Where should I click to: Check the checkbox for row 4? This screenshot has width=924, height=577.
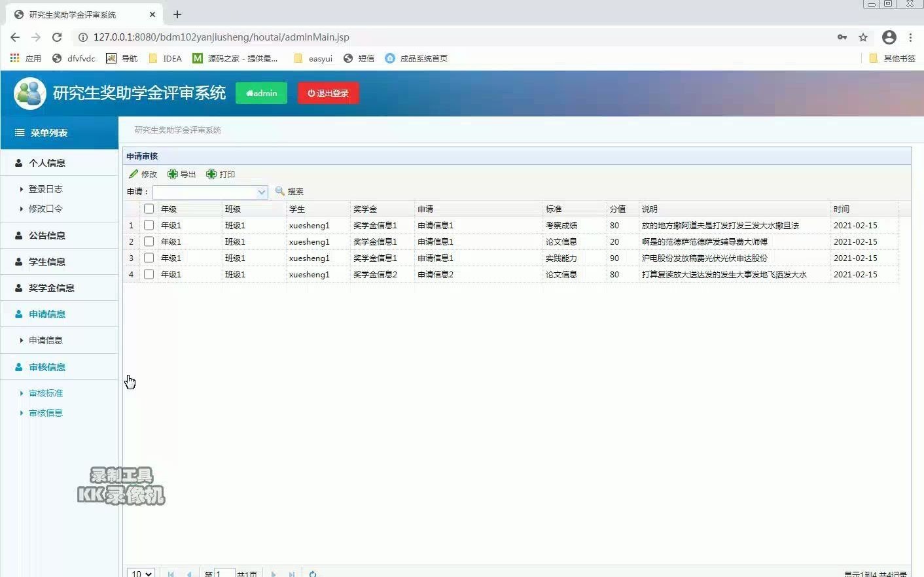(149, 274)
